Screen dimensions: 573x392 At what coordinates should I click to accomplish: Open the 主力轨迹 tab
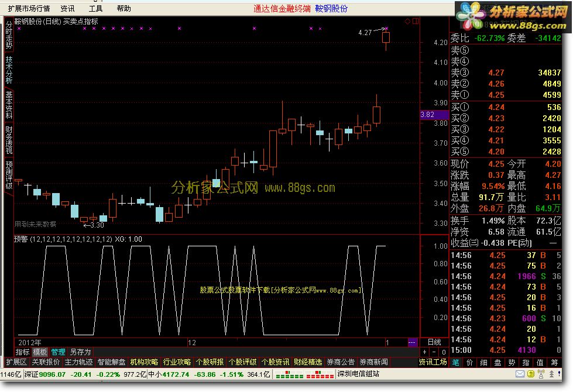78,362
